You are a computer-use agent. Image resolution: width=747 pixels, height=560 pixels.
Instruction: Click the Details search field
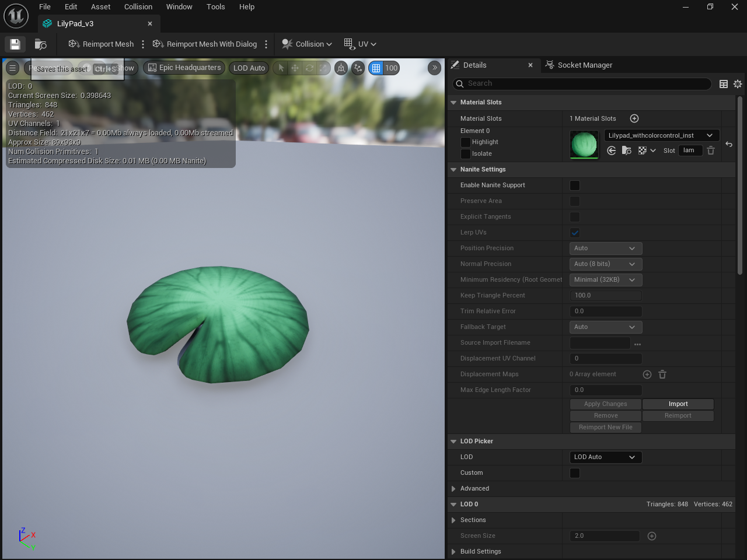pos(582,84)
